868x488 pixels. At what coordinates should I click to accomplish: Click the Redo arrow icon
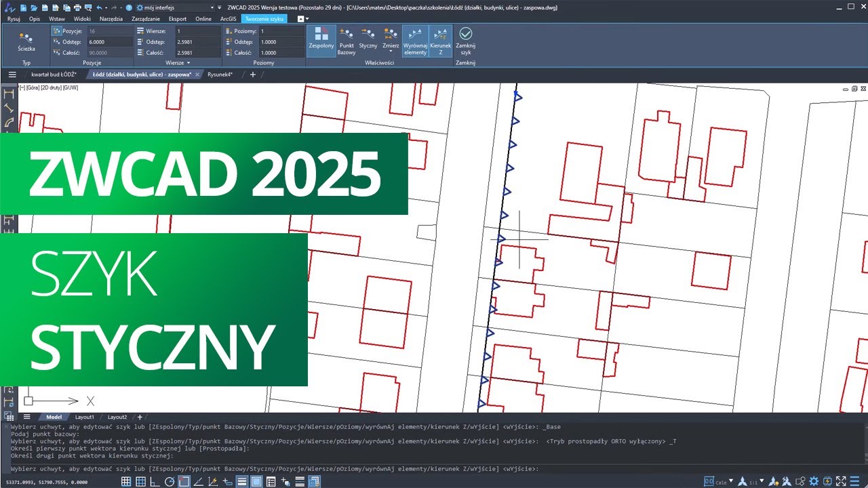coord(114,7)
